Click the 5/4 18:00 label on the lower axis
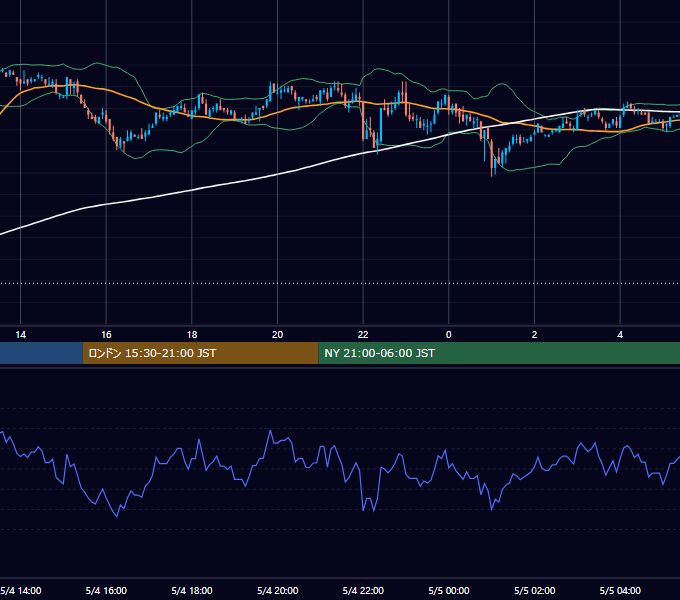680x600 pixels. coord(192,590)
